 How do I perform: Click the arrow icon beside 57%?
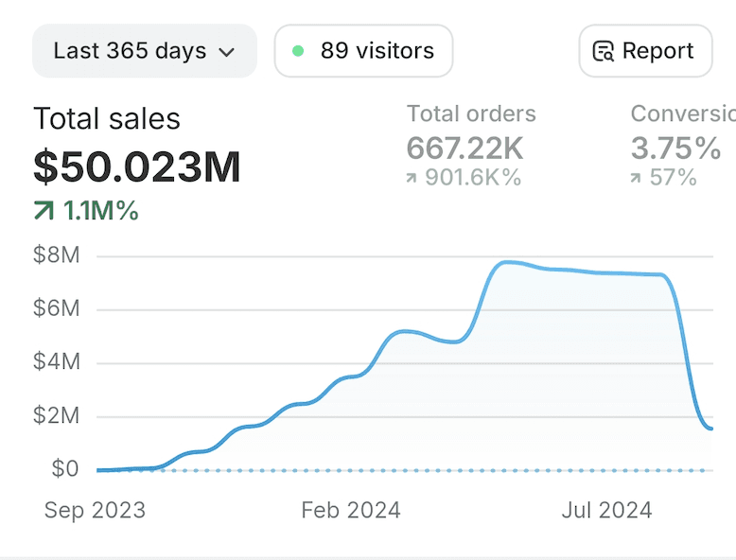pos(636,178)
